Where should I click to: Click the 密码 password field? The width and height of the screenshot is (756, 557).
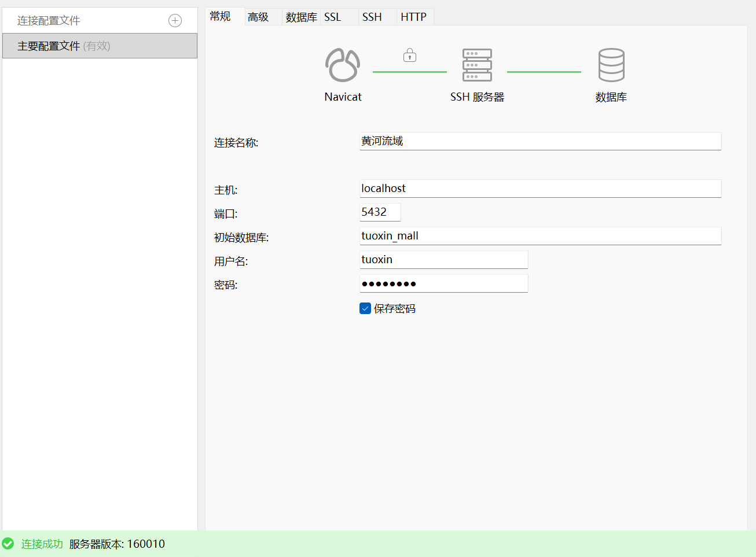[444, 283]
